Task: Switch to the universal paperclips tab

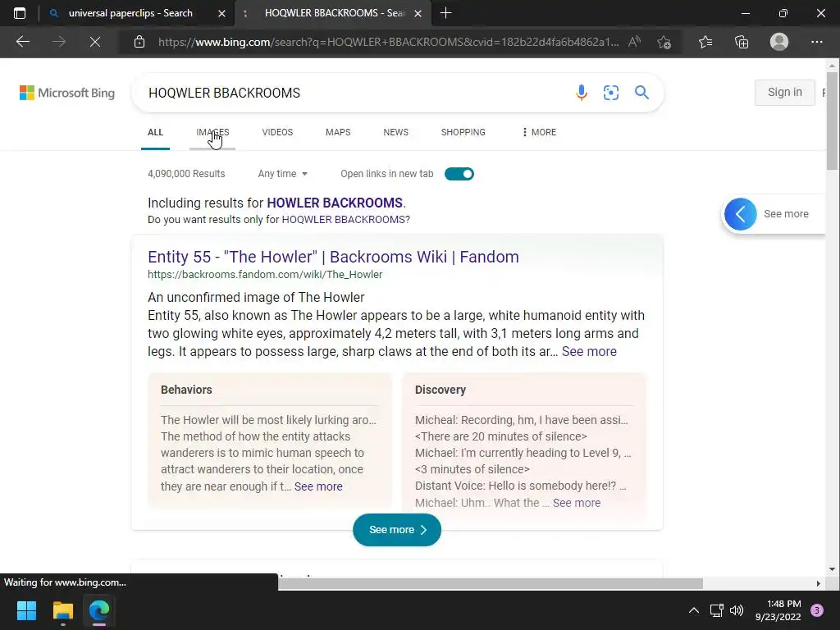Action: coord(130,13)
